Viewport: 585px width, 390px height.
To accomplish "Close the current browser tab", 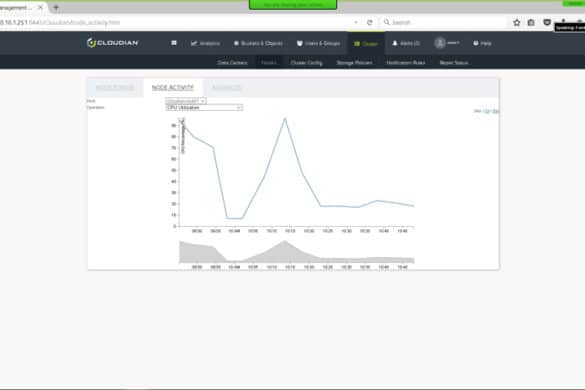I will pyautogui.click(x=40, y=7).
